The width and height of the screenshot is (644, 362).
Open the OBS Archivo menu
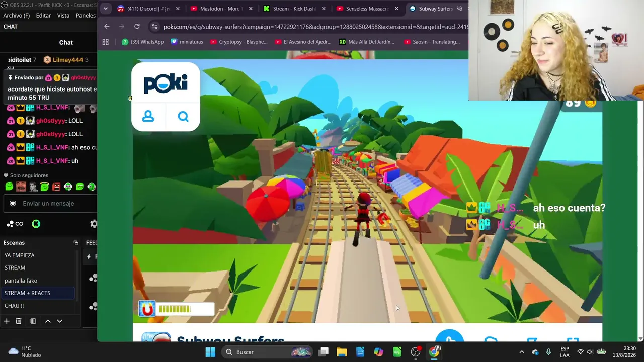pos(17,16)
